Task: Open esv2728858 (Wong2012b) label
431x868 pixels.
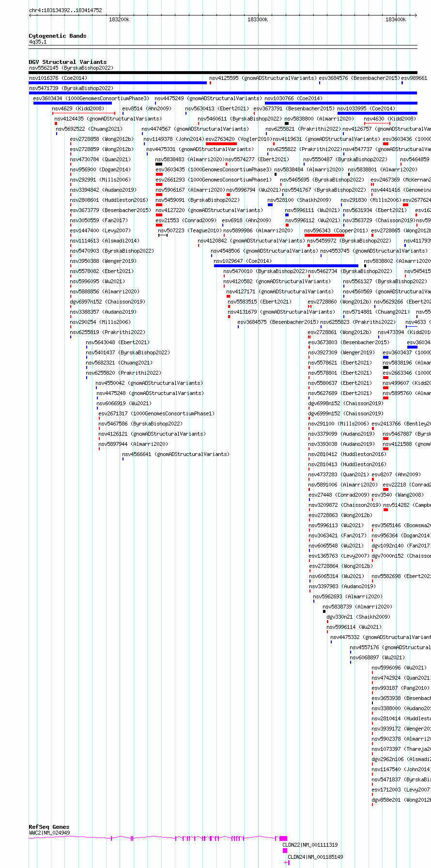Action: coord(101,139)
